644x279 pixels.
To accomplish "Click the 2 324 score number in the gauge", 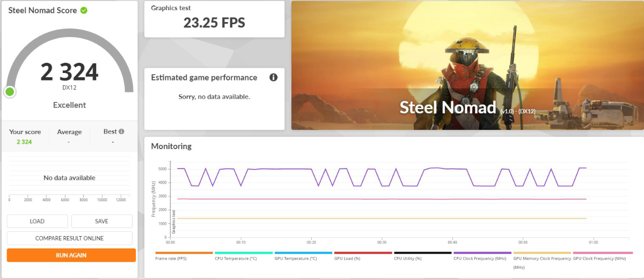I will pyautogui.click(x=70, y=72).
